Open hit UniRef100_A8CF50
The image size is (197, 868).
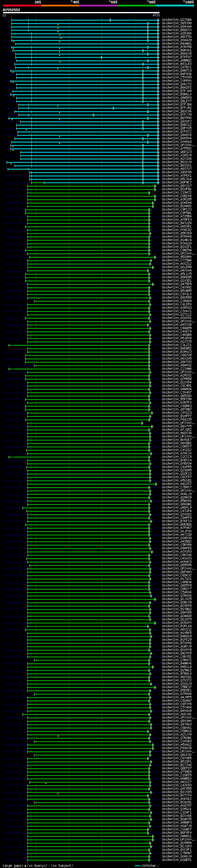click(177, 37)
